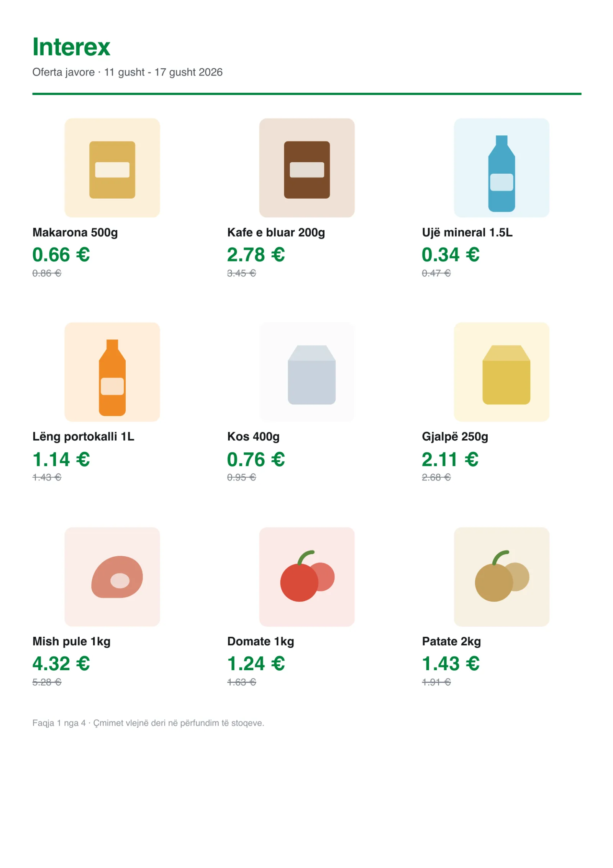Click the 4.32 € chicken price
Screen dimensions: 613x868
tap(61, 664)
